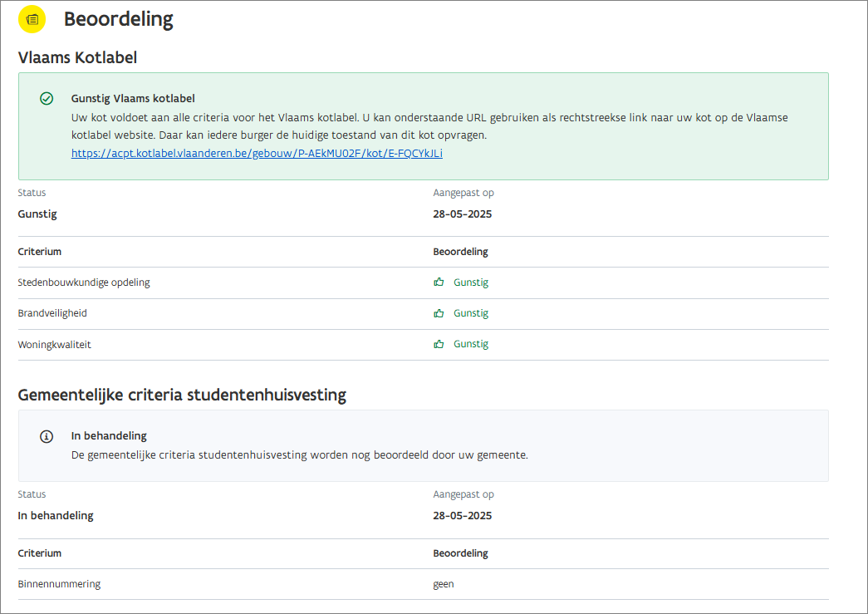Select Gemeentelijke criteria studentenhuisvesting heading

click(x=182, y=395)
